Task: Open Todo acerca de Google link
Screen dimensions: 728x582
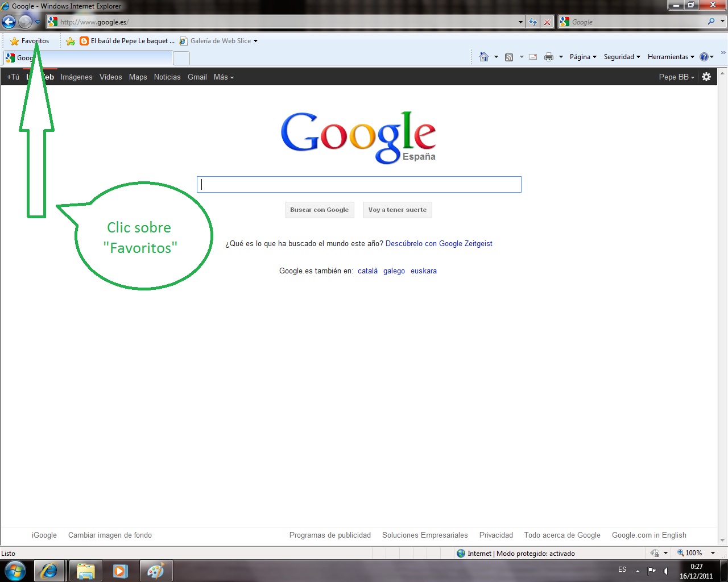Action: [x=562, y=535]
